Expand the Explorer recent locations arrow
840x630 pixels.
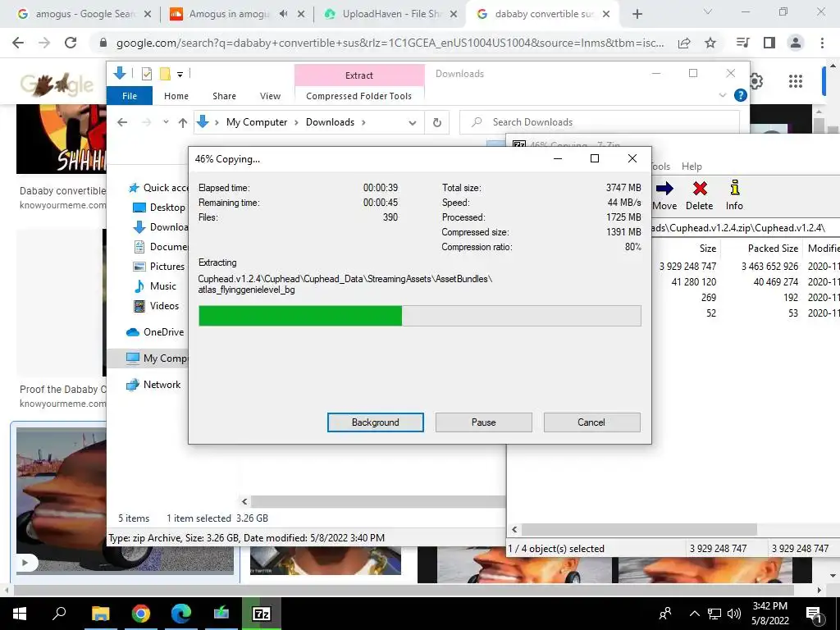[166, 122]
